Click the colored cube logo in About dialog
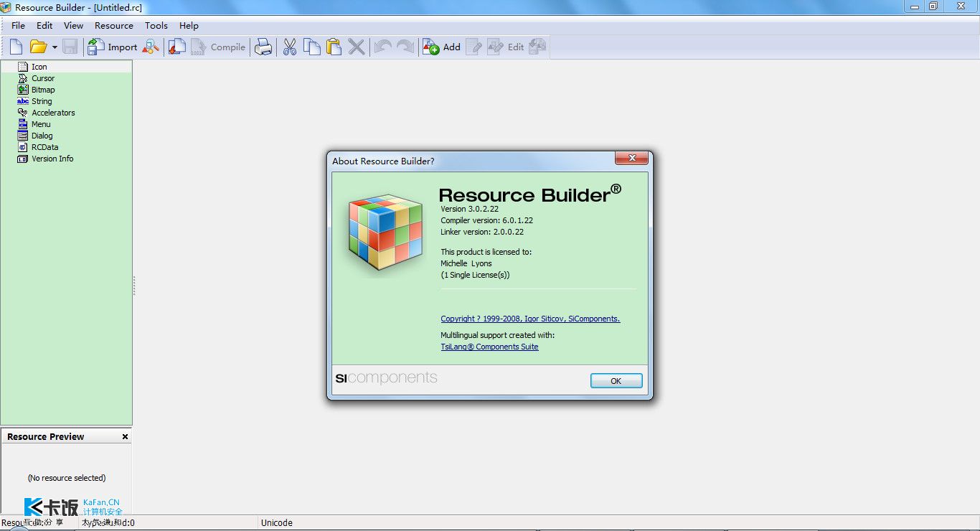The width and height of the screenshot is (980, 531). click(x=384, y=231)
